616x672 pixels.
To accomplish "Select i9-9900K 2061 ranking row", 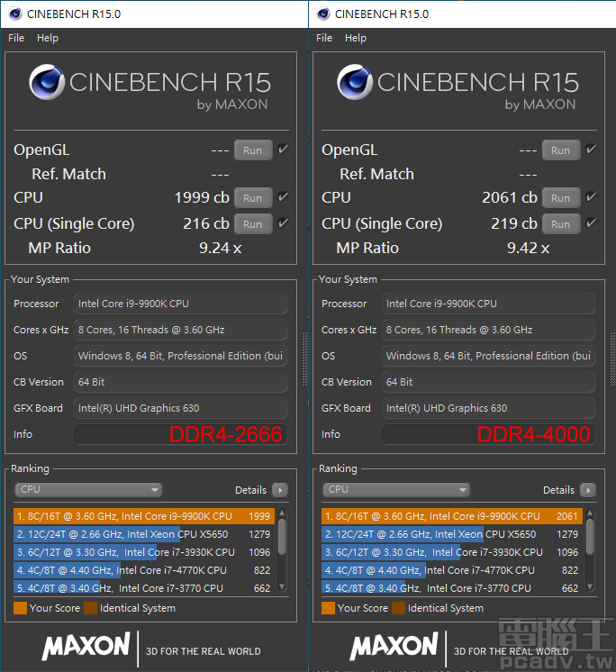I will click(452, 516).
